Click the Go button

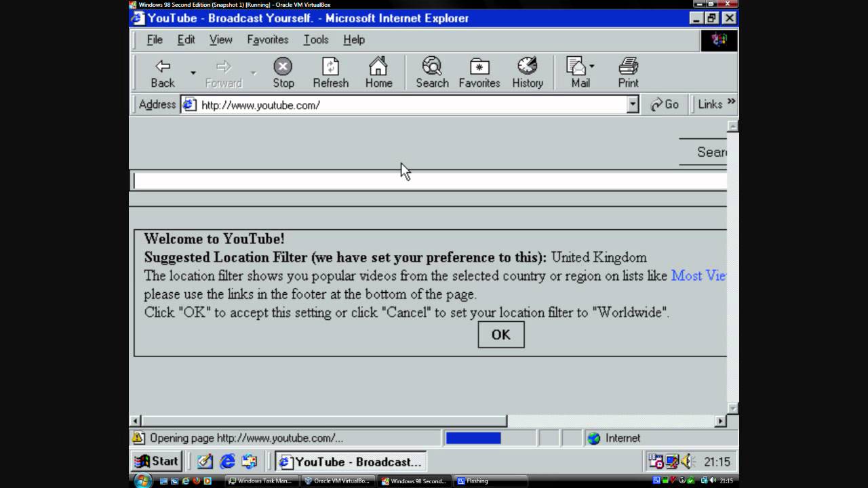[x=665, y=104]
